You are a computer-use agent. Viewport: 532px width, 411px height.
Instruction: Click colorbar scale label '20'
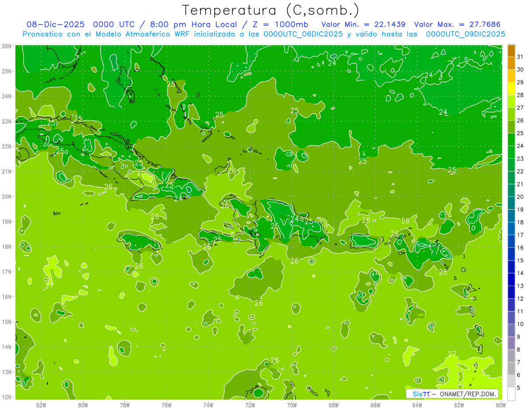pyautogui.click(x=520, y=197)
